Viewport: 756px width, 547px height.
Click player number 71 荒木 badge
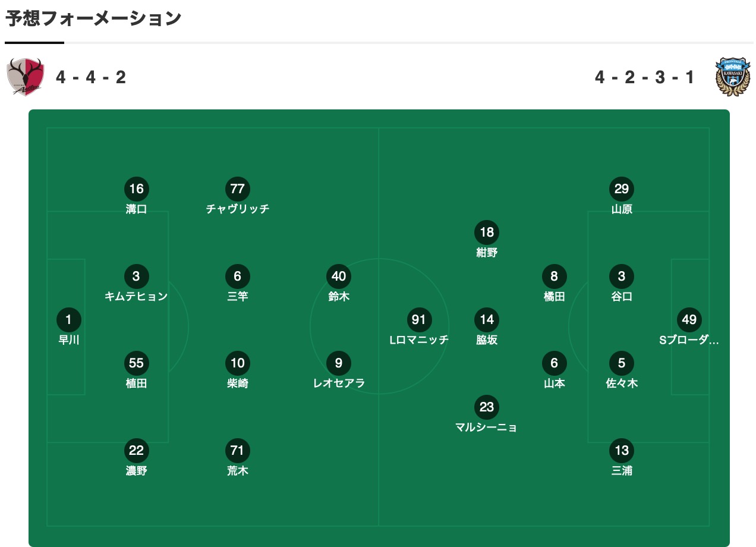237,451
